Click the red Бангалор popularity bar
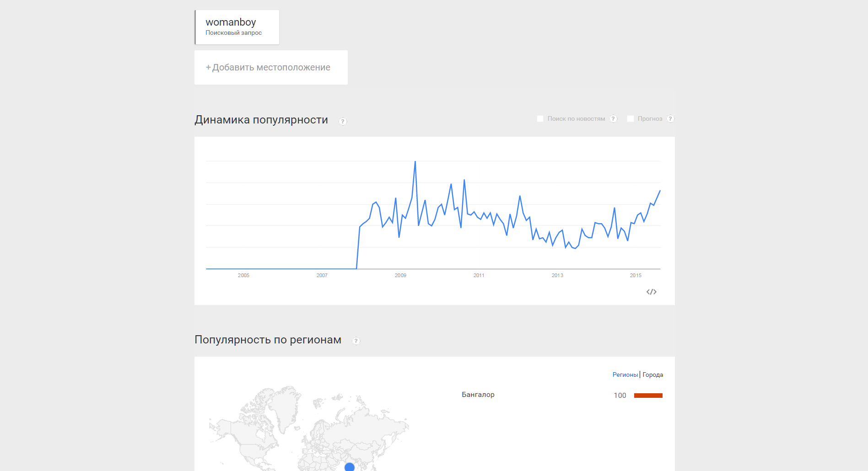 648,396
